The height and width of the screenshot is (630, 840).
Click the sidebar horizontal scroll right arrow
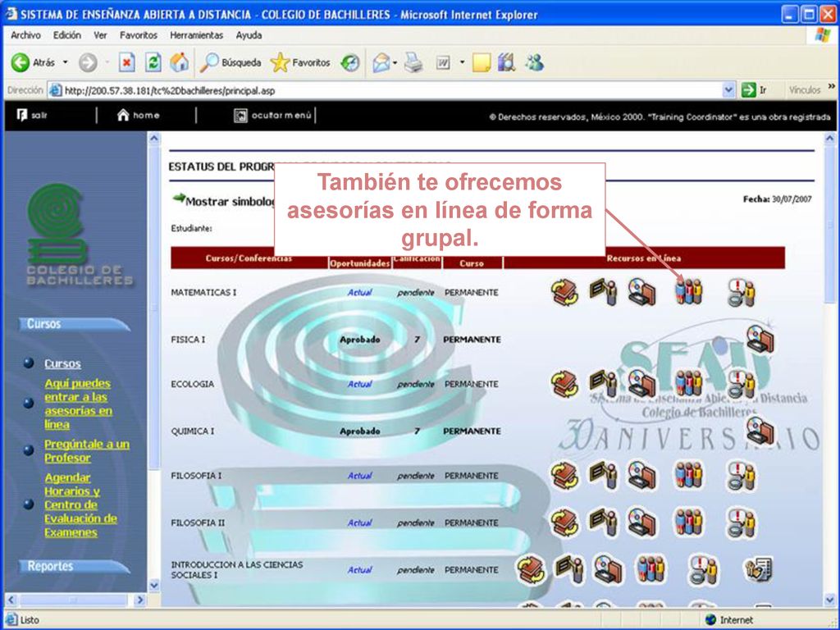click(140, 600)
